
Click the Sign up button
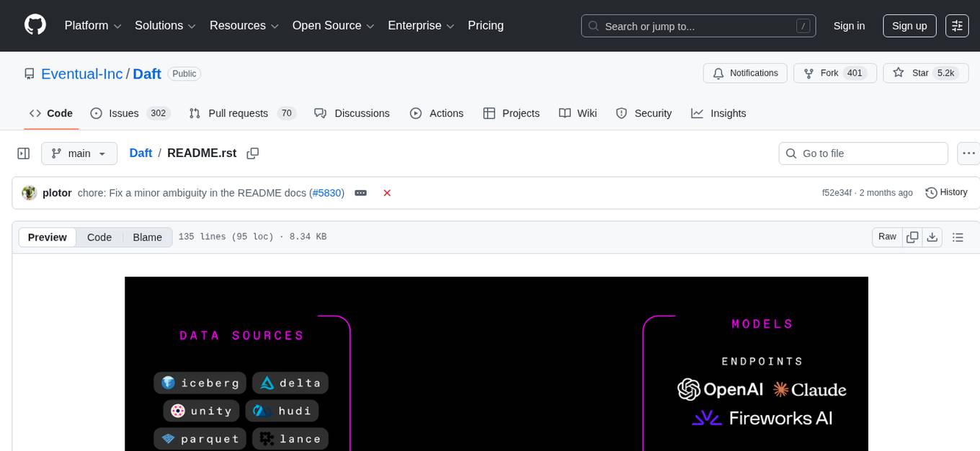(909, 26)
